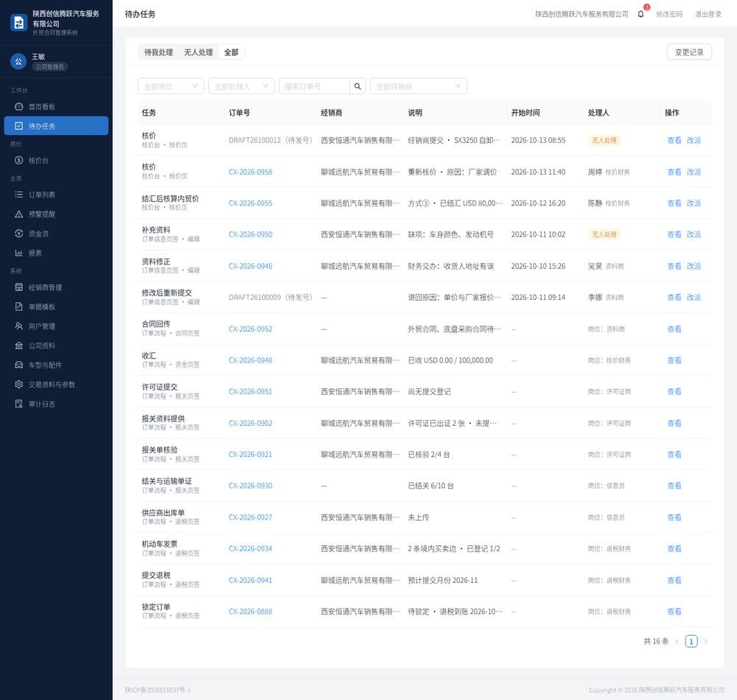Click the company logo icon in sidebar
The image size is (737, 700).
[x=19, y=22]
